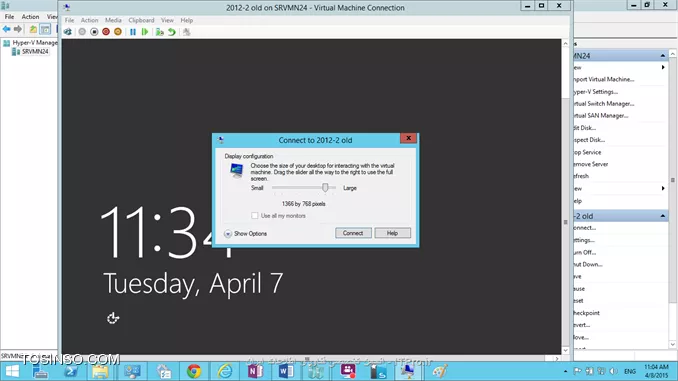Screen dimensions: 678x381
Task: Launch Google Chrome from the taskbar
Action: (194, 371)
